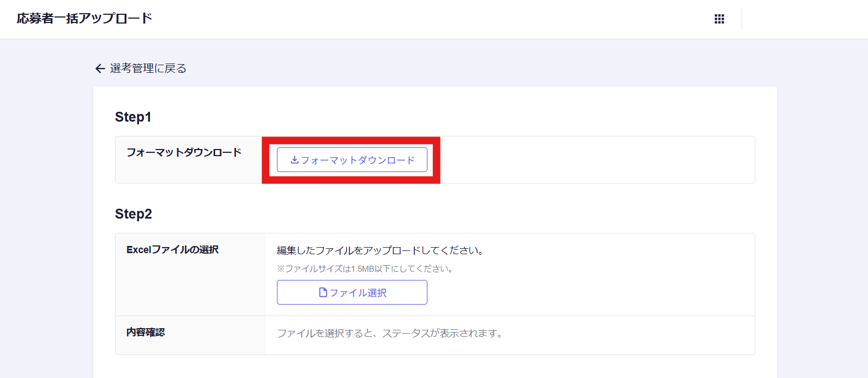Choose an Excel file with the ファイル選択 button

352,293
